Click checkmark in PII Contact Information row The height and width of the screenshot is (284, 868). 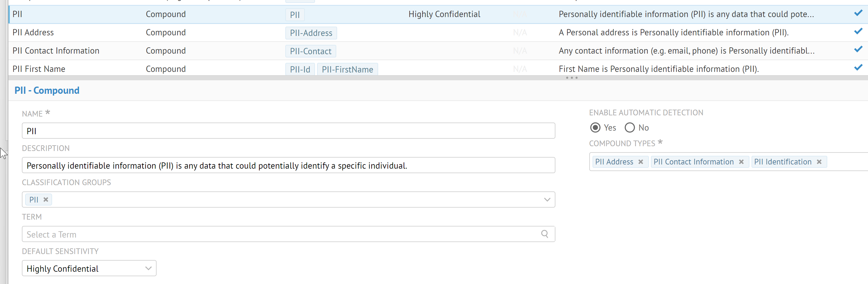coord(858,50)
